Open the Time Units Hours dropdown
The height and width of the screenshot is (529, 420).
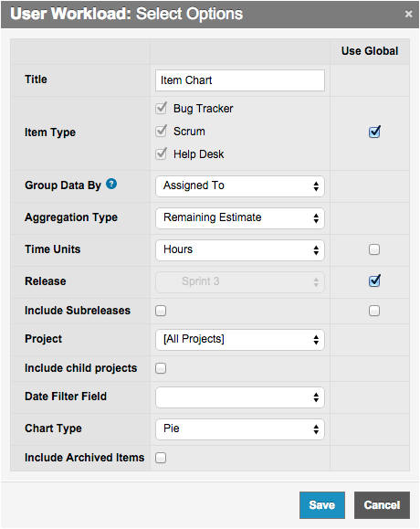[240, 250]
